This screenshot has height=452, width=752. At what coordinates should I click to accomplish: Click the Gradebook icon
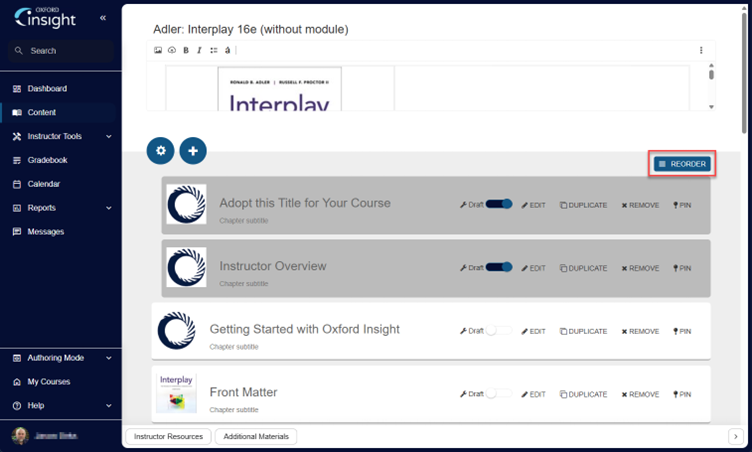point(17,160)
